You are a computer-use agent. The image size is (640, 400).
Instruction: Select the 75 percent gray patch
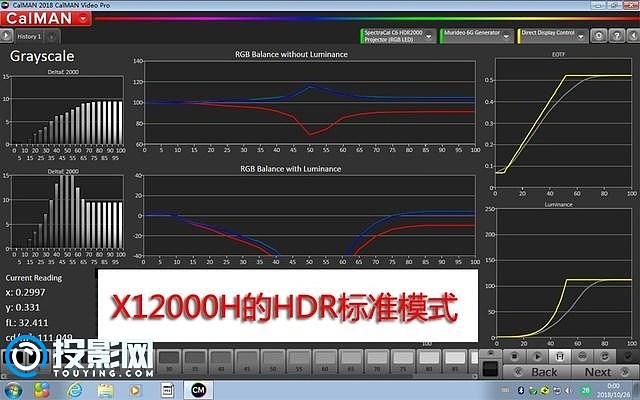coord(403,361)
